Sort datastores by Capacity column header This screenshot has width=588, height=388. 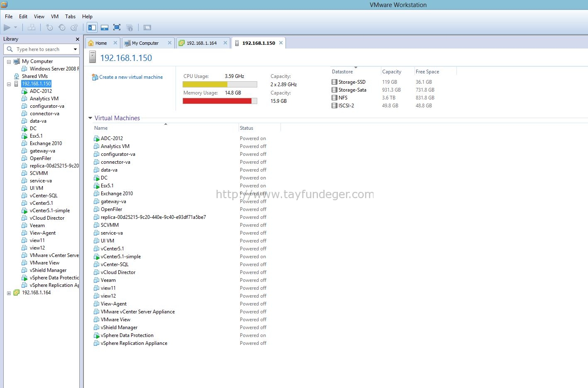click(392, 72)
